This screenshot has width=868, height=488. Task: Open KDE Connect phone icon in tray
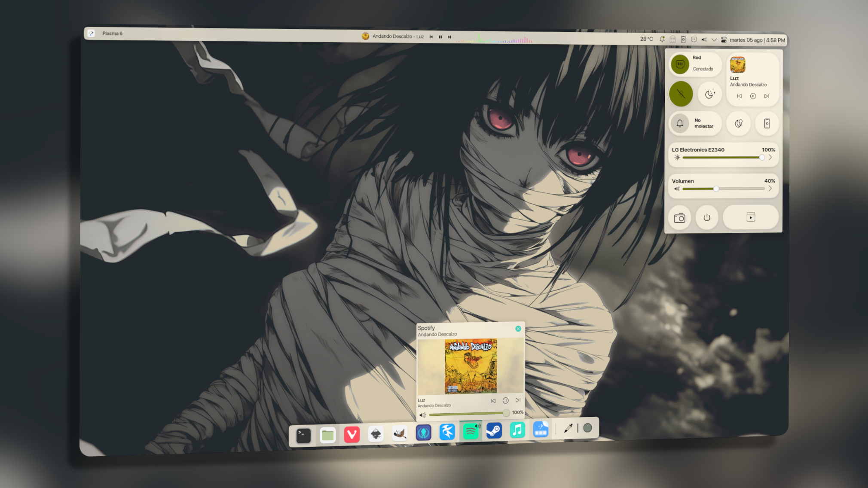pyautogui.click(x=683, y=40)
